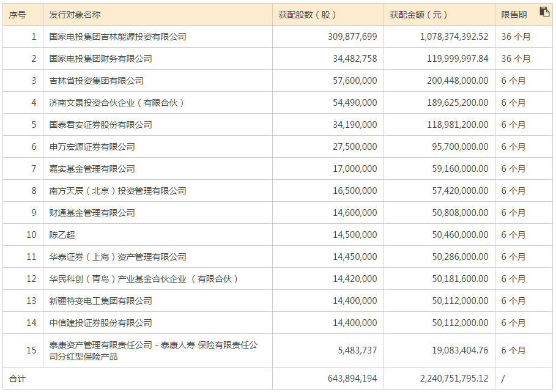Click amount 50,460,000.00
The width and height of the screenshot is (556, 392).
[460, 235]
